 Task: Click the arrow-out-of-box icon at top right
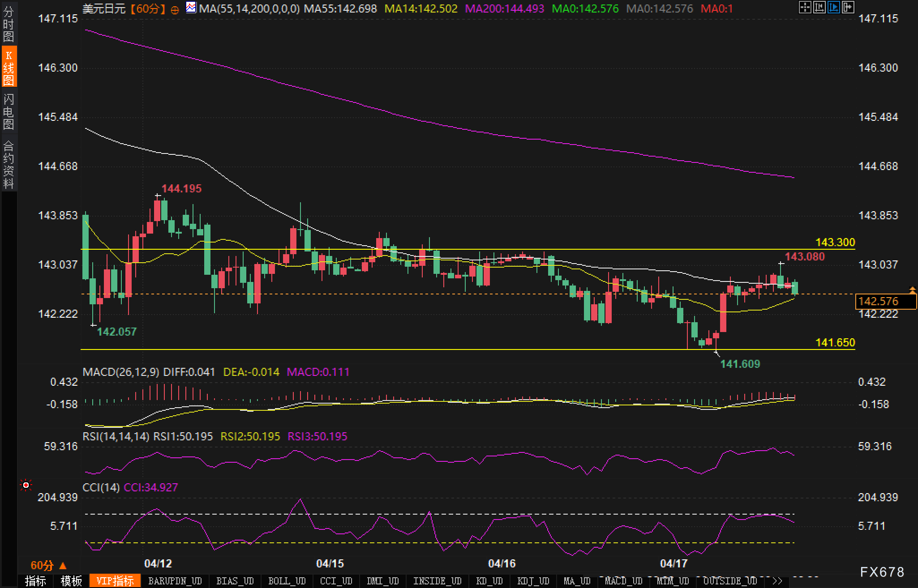coord(848,7)
